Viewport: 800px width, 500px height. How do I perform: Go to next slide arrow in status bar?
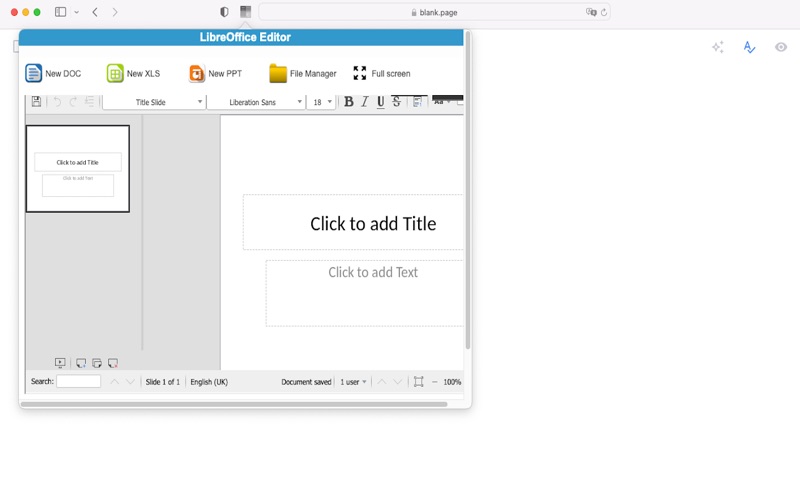pyautogui.click(x=397, y=382)
